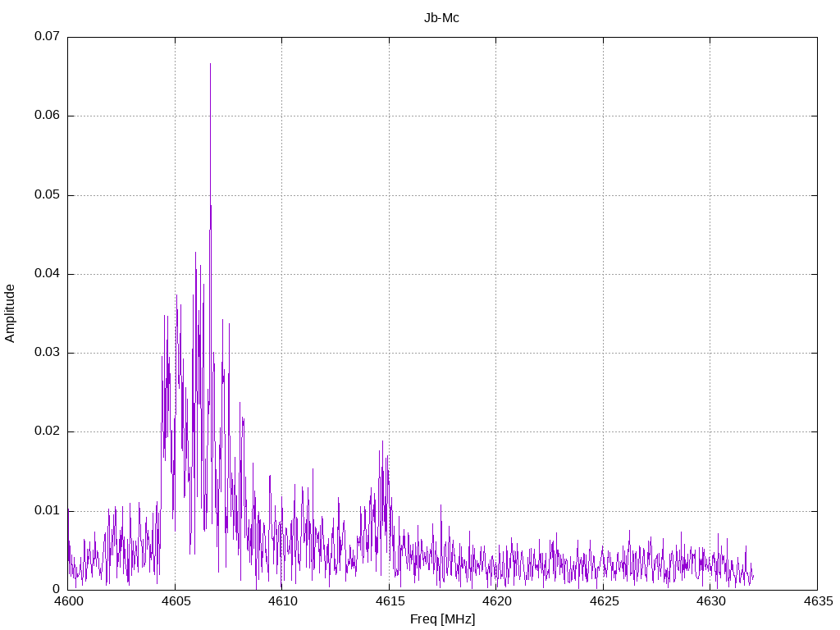This screenshot has width=840, height=630.
Task: Select the Amplitude y-axis label
Action: (x=11, y=313)
